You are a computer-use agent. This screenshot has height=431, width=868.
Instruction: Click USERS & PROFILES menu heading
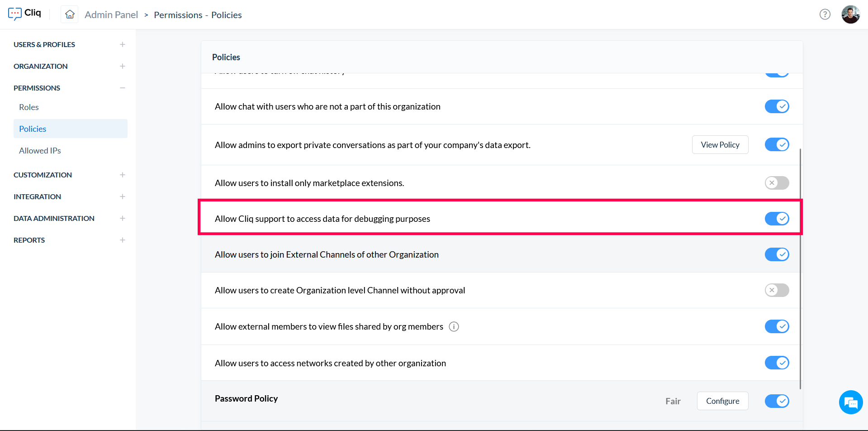coord(44,44)
